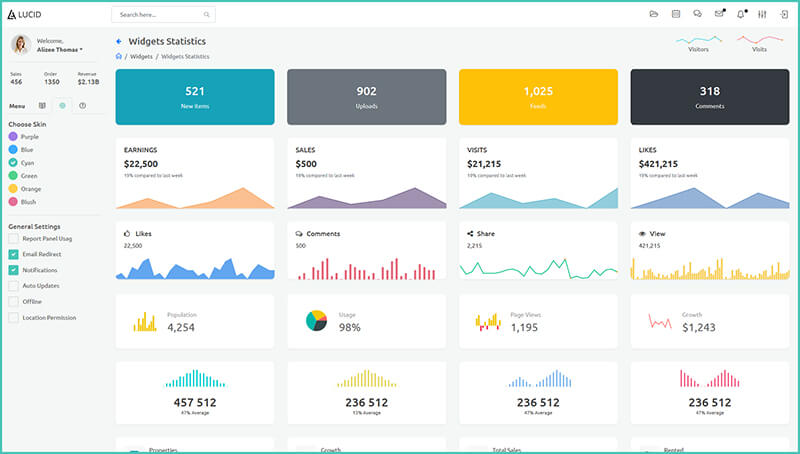Image resolution: width=800 pixels, height=454 pixels.
Task: Uncheck the Email Redirect option
Action: [x=13, y=254]
